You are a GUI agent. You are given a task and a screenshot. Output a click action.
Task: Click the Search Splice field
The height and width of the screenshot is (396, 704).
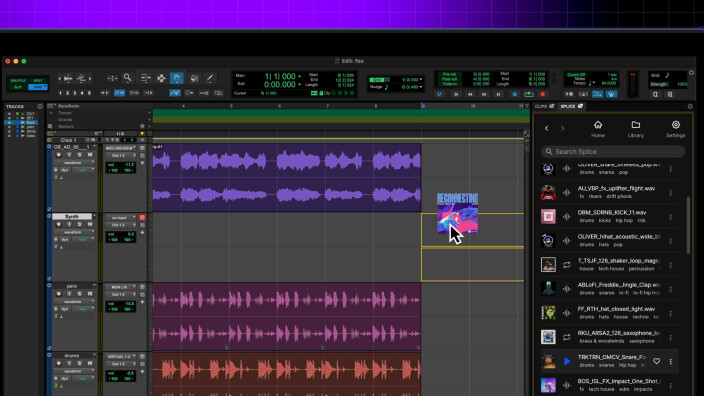(613, 152)
